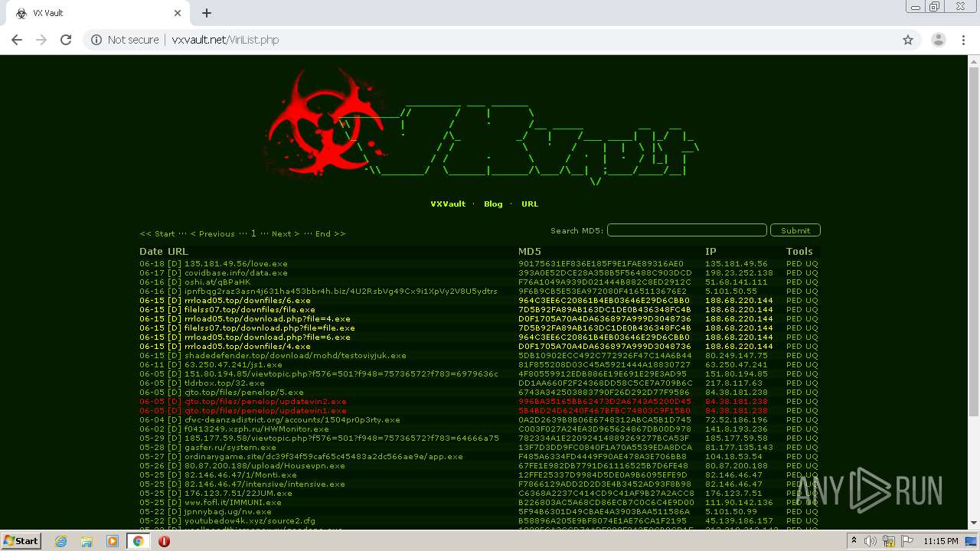Click the browser forward arrow
Image resolution: width=980 pixels, height=551 pixels.
point(41,40)
